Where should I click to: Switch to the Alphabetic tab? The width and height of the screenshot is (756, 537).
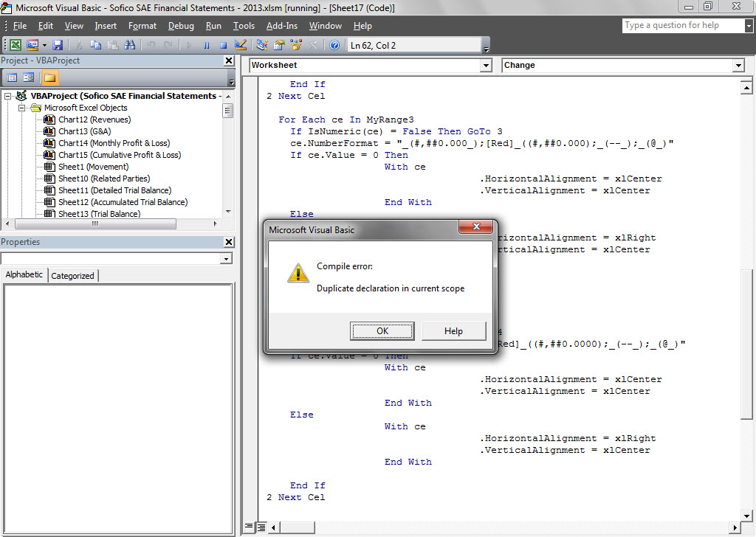(24, 274)
